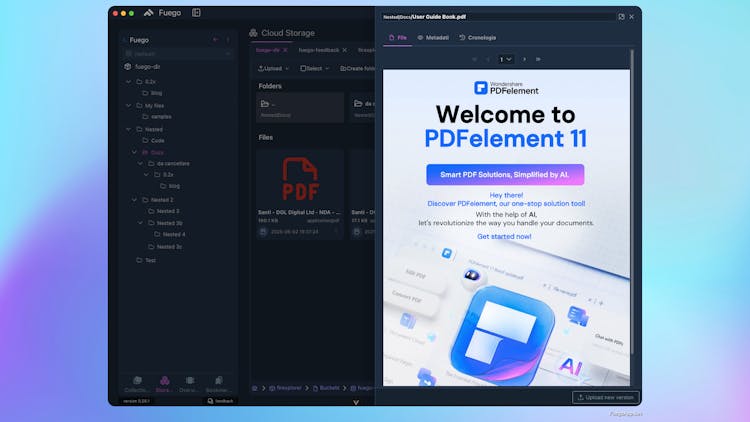Collapse the Nested folder
Screen dimensions: 750x422
click(128, 129)
